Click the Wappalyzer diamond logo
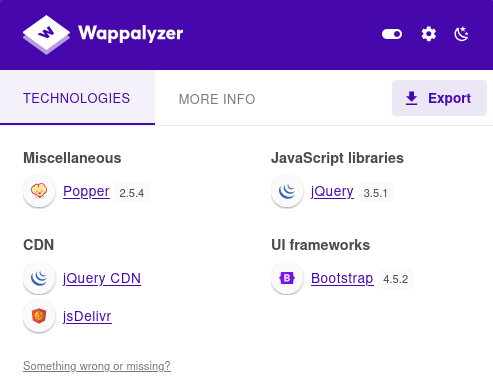Viewport: 493px width, 386px height. (x=46, y=34)
